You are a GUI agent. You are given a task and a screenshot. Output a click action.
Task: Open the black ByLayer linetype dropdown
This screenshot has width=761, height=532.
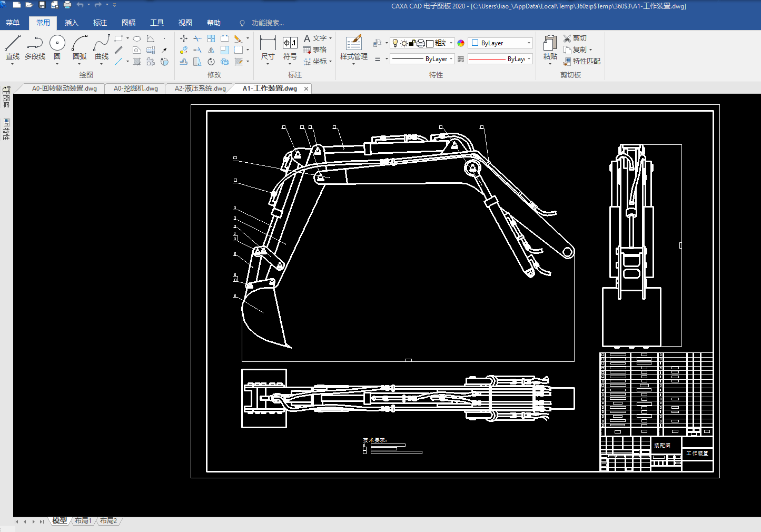tap(451, 59)
